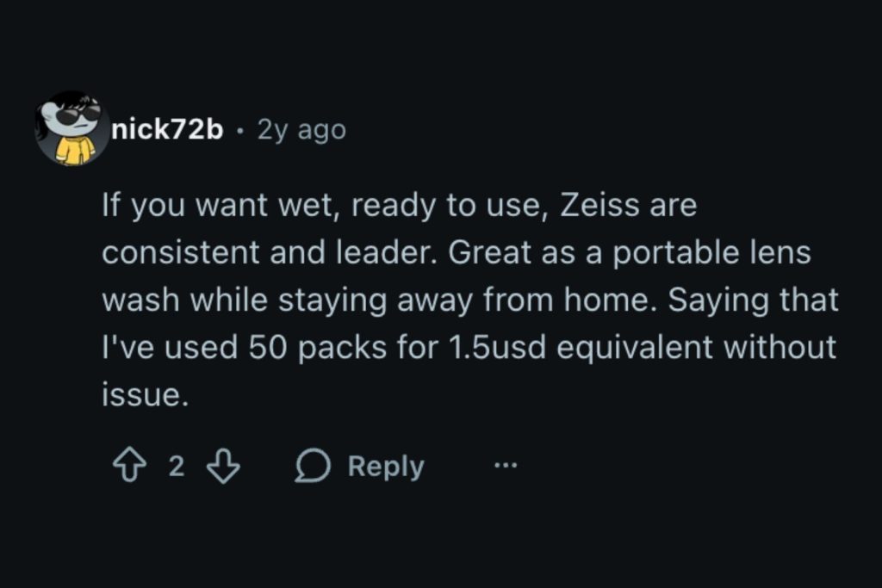Click the "2y ago" timestamp
Viewport: 882px width, 588px height.
(x=301, y=130)
